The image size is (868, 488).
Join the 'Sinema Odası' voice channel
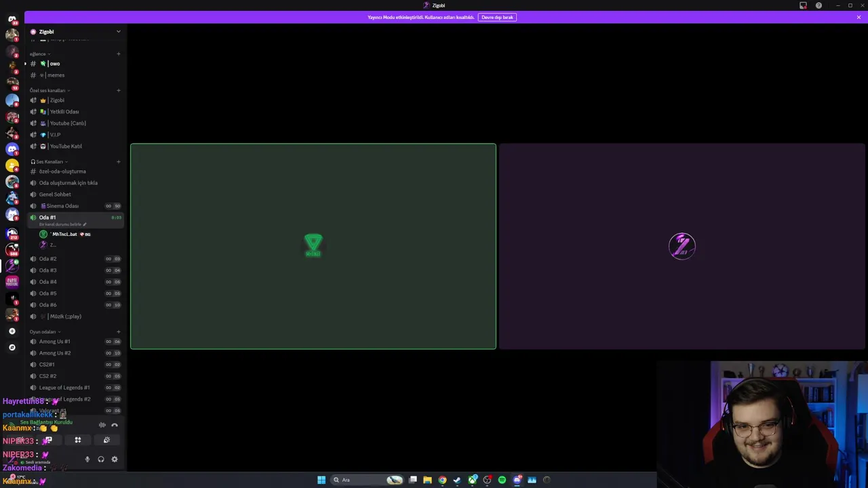pyautogui.click(x=75, y=206)
